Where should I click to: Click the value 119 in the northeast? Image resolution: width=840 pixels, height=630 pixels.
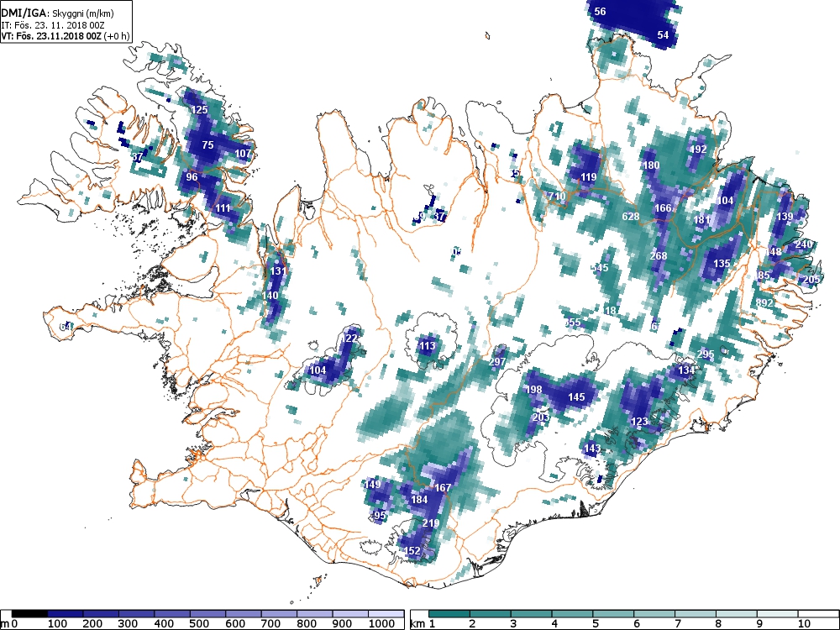(588, 176)
